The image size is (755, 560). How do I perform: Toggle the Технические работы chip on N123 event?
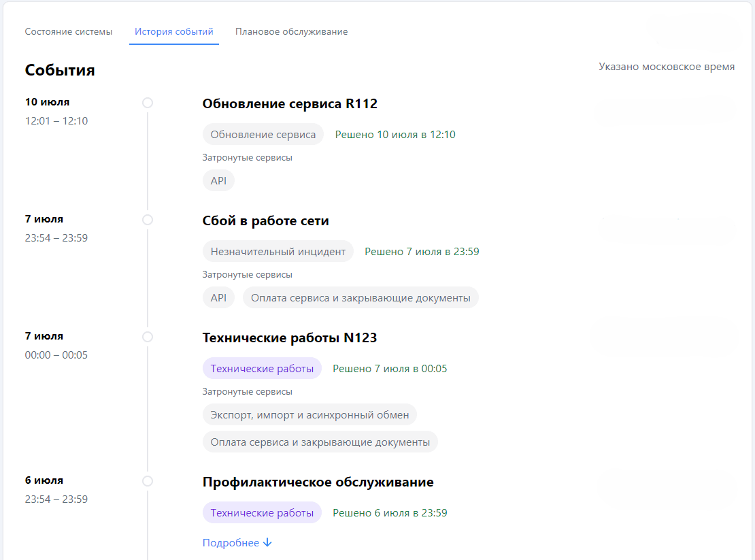click(262, 368)
